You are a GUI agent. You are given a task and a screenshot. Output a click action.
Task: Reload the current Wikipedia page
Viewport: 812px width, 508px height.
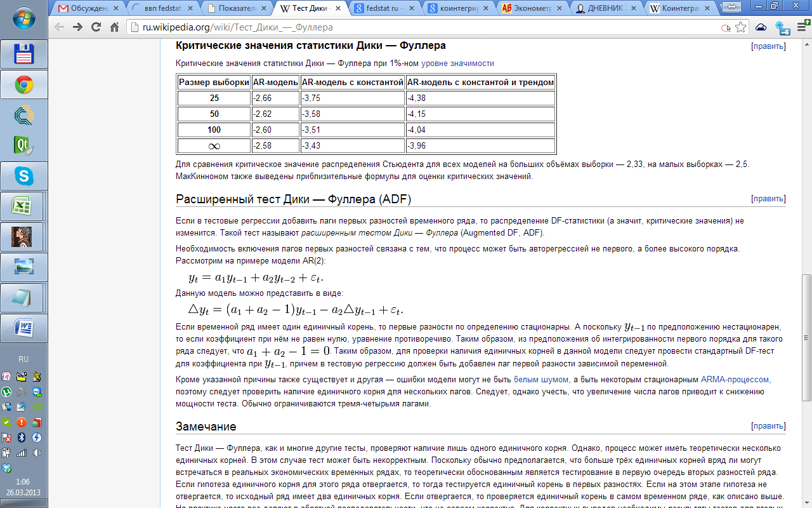(x=96, y=27)
